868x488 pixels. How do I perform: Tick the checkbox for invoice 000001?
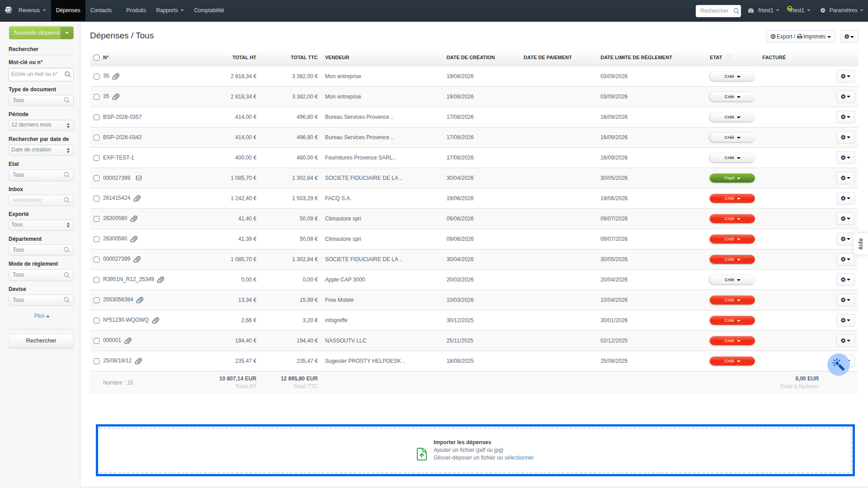(x=96, y=341)
